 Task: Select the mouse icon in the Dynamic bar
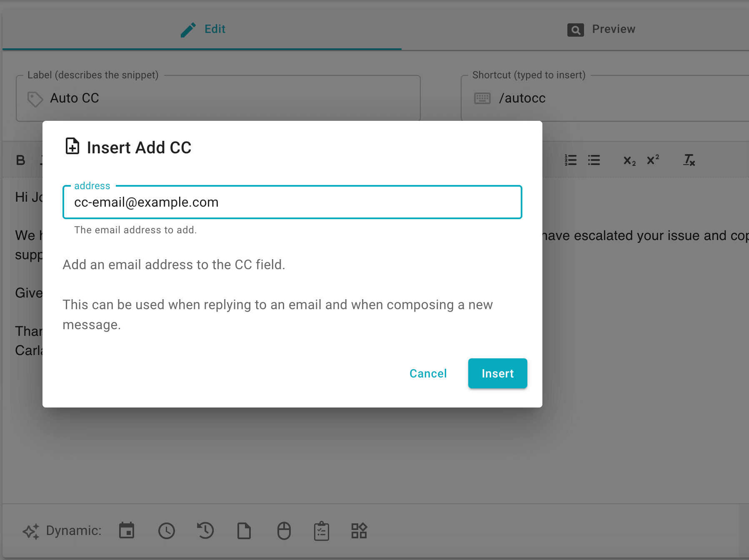[283, 531]
